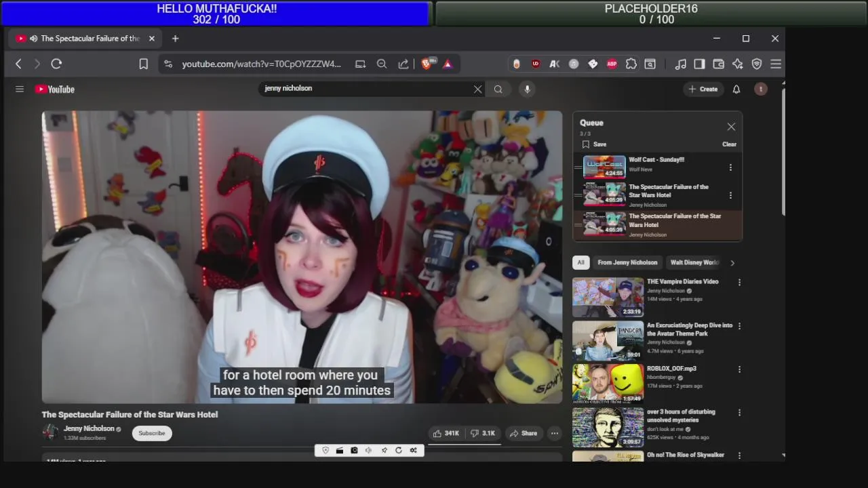The image size is (868, 488).
Task: Open the account avatar menu
Action: (x=761, y=89)
